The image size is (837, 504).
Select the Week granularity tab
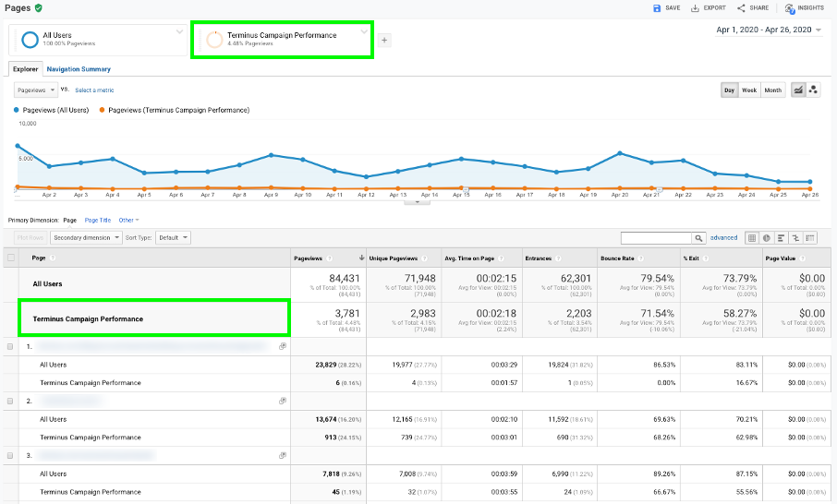(x=749, y=90)
